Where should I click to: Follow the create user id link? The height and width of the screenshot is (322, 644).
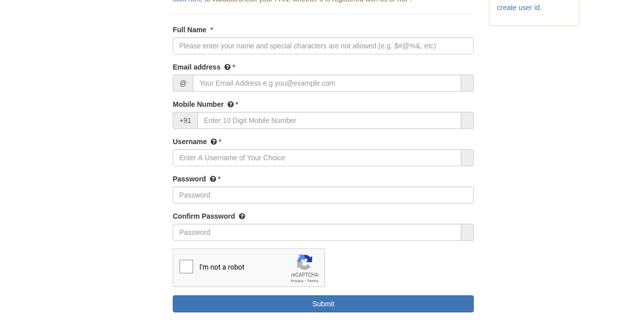(x=519, y=8)
